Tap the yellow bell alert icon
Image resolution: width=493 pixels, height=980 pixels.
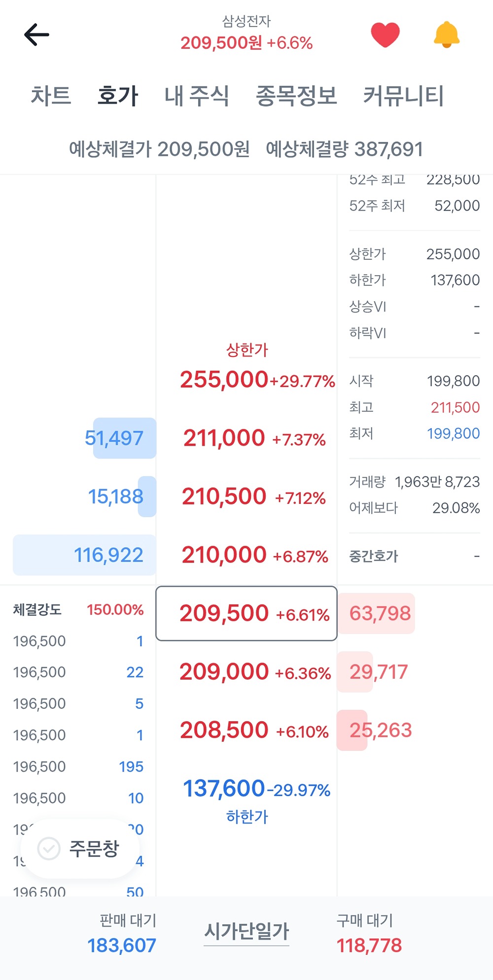coord(446,35)
